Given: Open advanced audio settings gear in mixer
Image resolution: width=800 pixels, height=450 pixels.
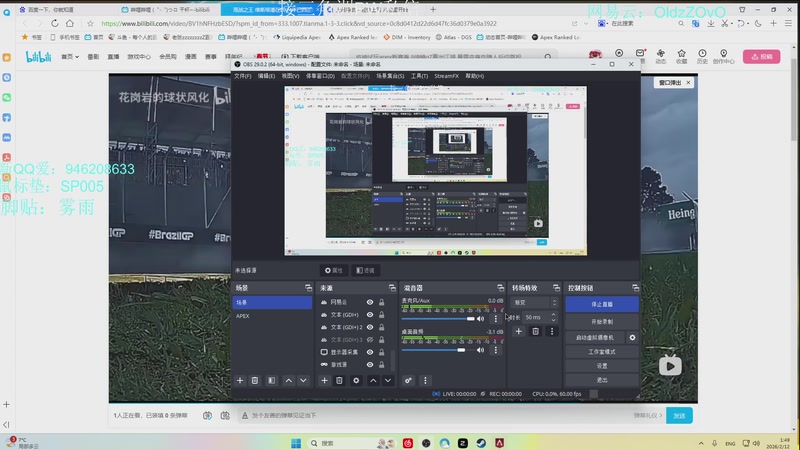Looking at the screenshot, I should [x=408, y=381].
